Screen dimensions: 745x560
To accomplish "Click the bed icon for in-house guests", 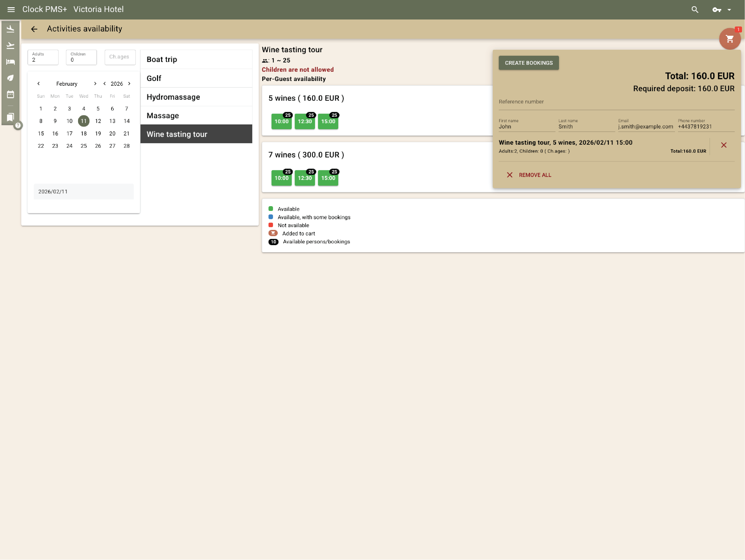I will click(x=10, y=62).
